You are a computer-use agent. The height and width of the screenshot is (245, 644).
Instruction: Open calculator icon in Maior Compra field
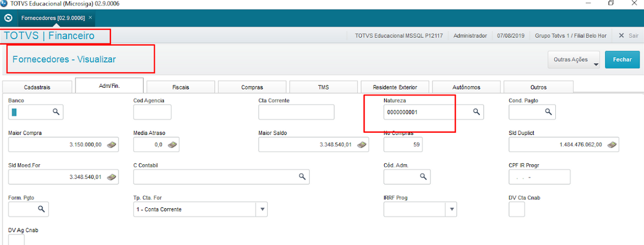click(x=111, y=145)
